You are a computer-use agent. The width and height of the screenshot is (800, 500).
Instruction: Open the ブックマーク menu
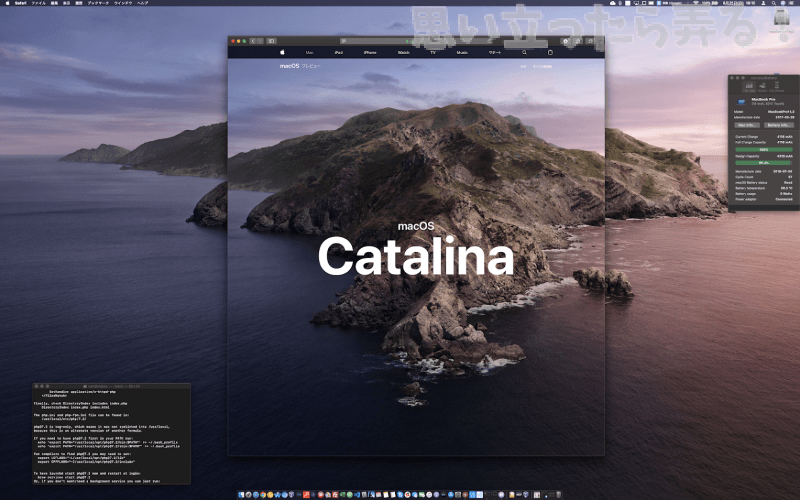coord(98,3)
